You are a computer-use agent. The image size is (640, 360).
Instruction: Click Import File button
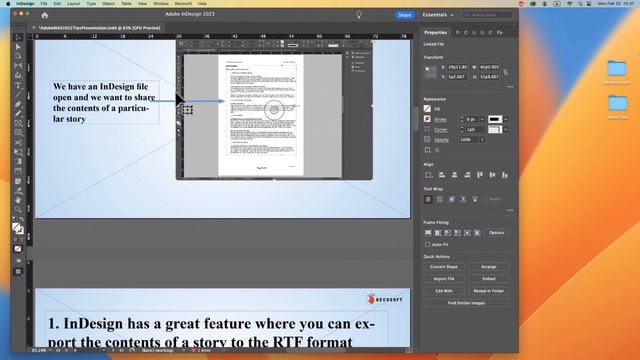click(444, 279)
